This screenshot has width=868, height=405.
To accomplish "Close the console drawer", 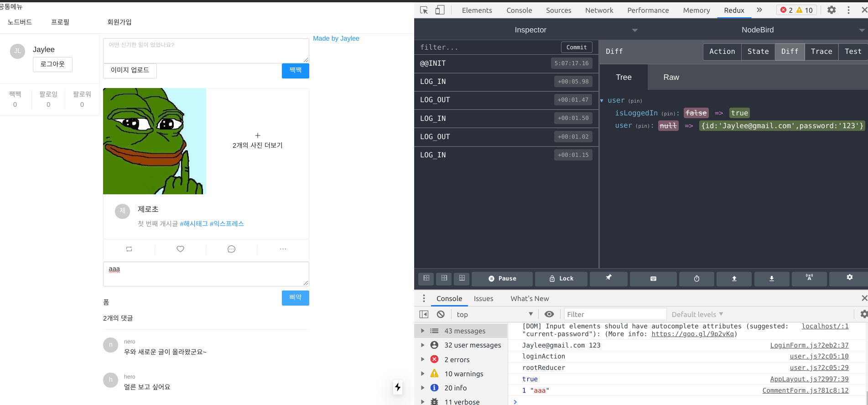I will [x=864, y=298].
